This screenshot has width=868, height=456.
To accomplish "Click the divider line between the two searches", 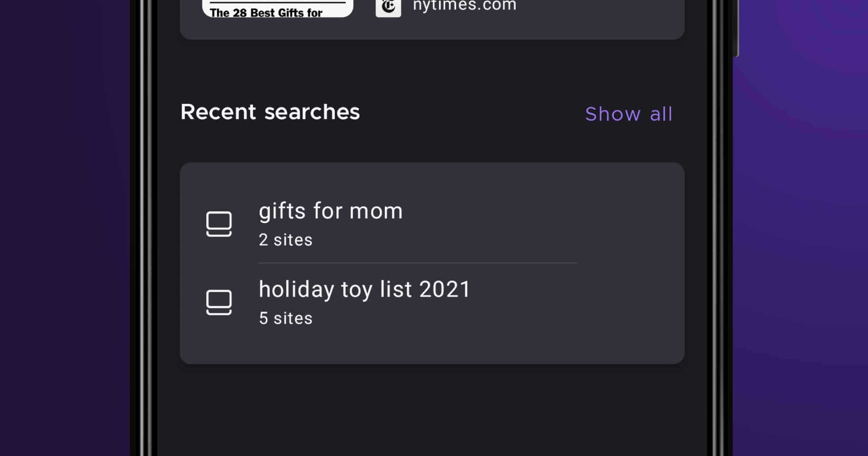I will (x=417, y=263).
